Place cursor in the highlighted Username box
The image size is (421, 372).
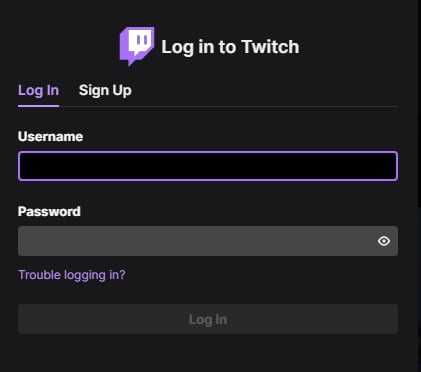point(208,166)
